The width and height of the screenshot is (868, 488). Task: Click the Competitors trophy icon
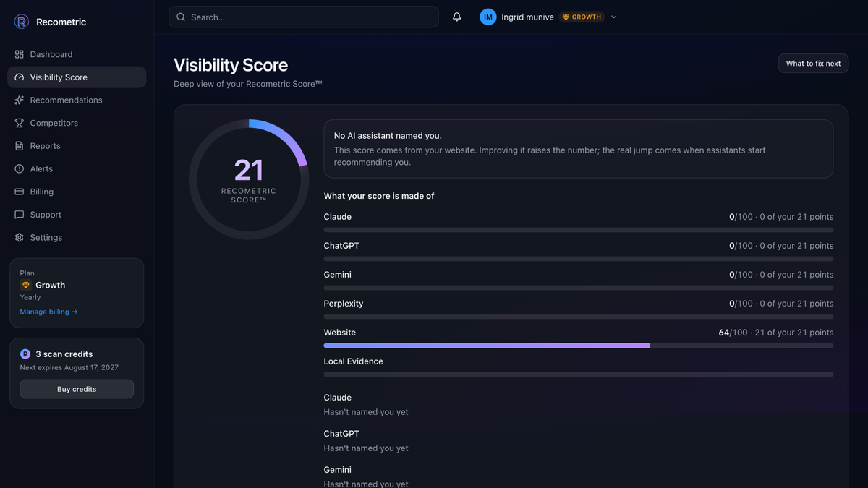click(x=20, y=123)
